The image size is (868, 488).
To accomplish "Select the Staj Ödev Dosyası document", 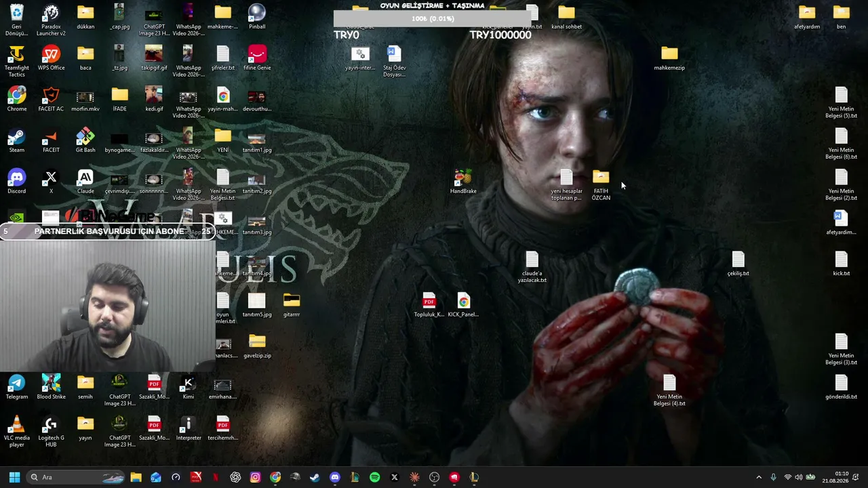I will (395, 61).
